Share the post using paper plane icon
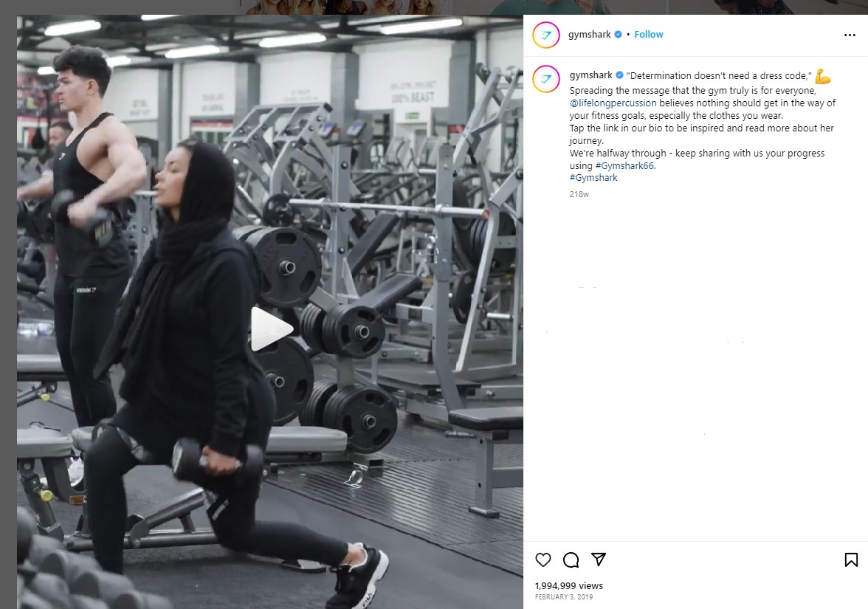 599,560
